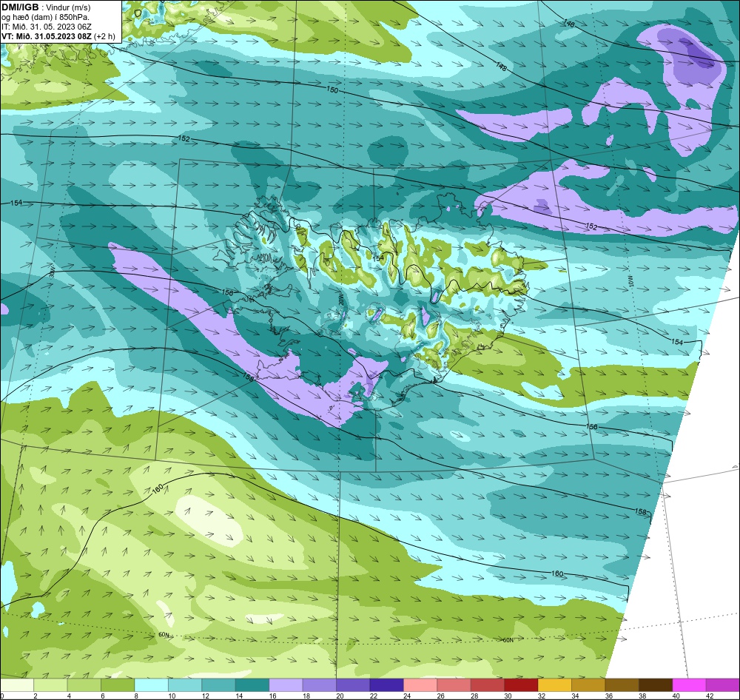The width and height of the screenshot is (740, 700).
Task: Click the bright cyan 8–10 m/s swatch
Action: click(x=152, y=685)
